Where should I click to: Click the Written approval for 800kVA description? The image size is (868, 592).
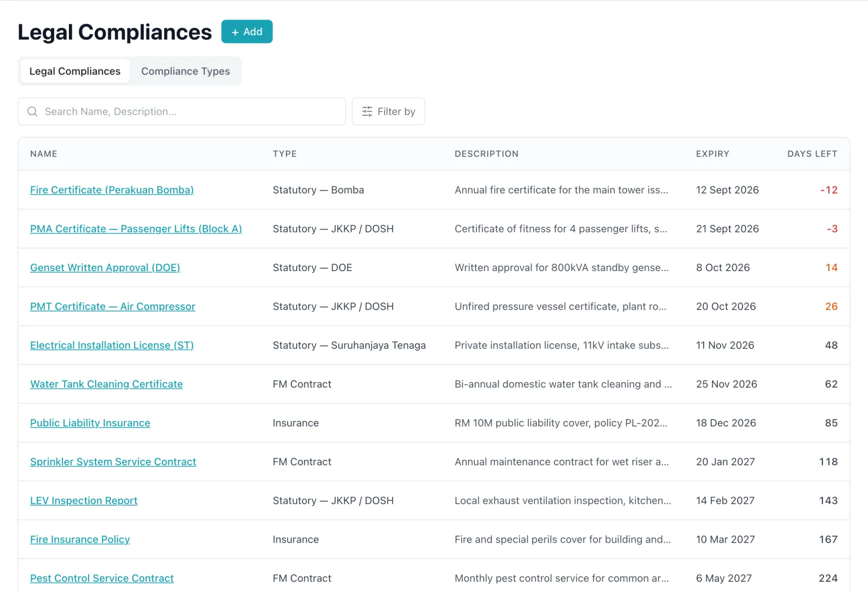tap(561, 267)
